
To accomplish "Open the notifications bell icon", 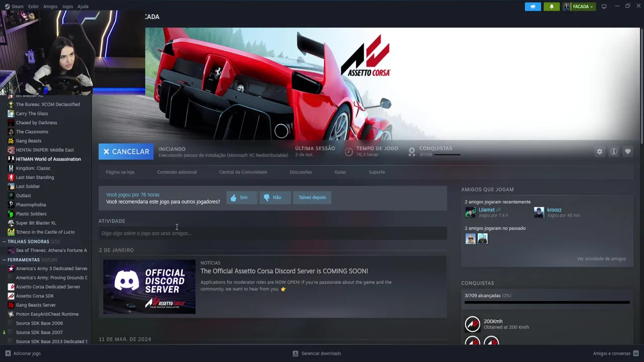I will click(x=551, y=7).
